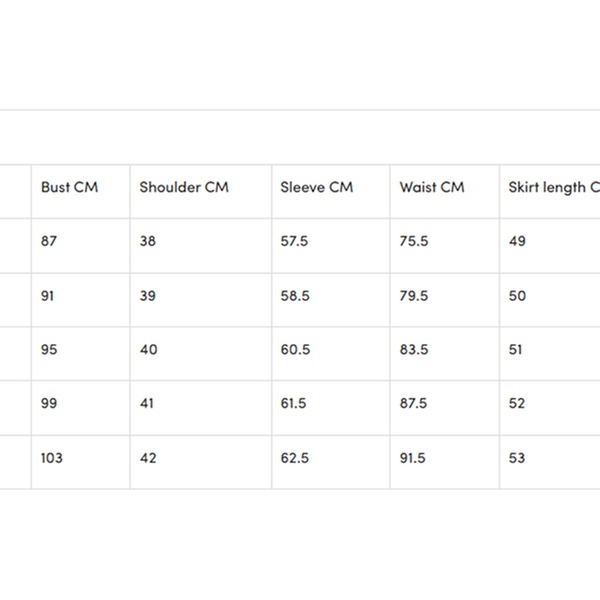600x600 pixels.
Task: Select waist value 91.5
Action: [x=414, y=458]
